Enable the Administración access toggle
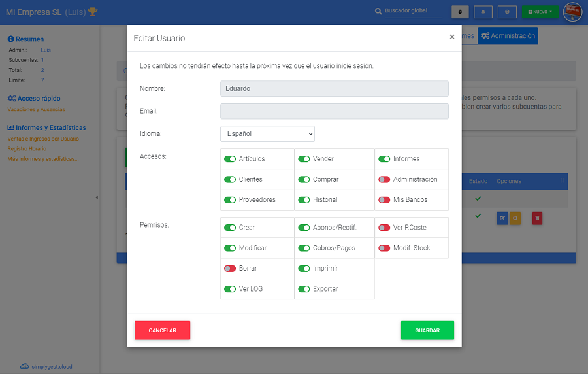The width and height of the screenshot is (588, 374). coord(384,179)
